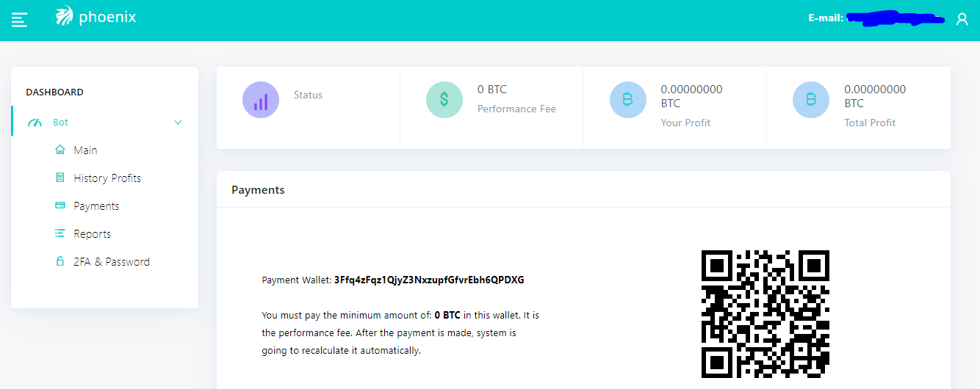Image resolution: width=980 pixels, height=389 pixels.
Task: Open the Main page
Action: click(x=85, y=150)
